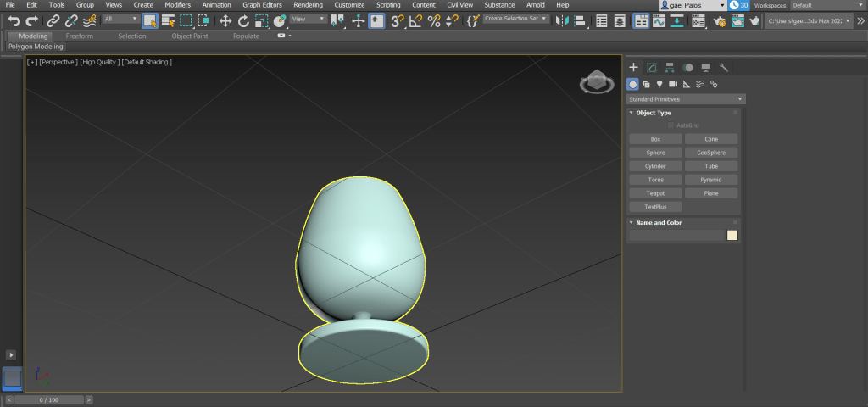Enable the AutoGrid checkbox
The width and height of the screenshot is (868, 407).
tap(670, 125)
